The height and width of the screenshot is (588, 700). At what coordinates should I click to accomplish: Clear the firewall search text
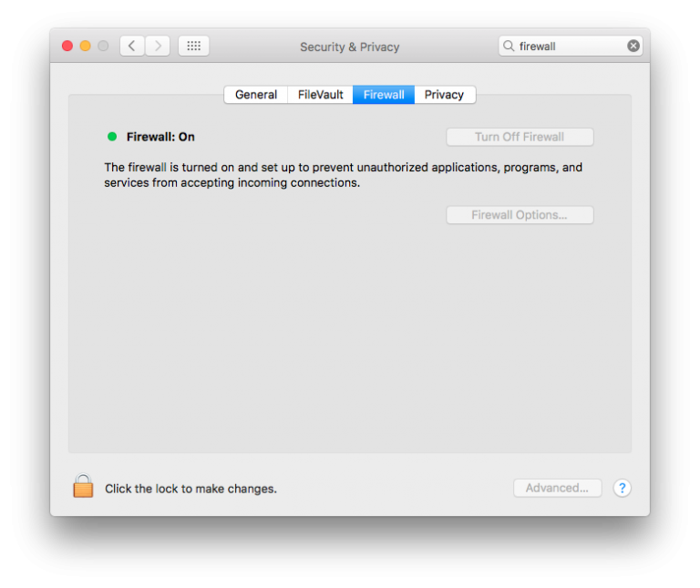[633, 46]
